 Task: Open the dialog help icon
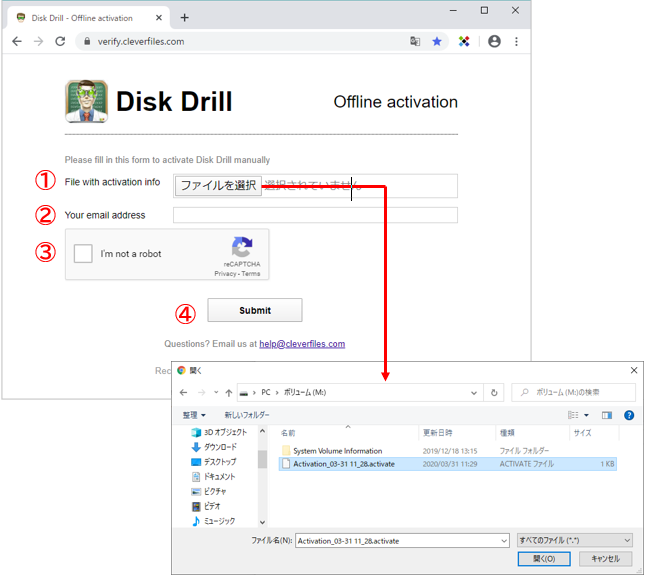[629, 415]
